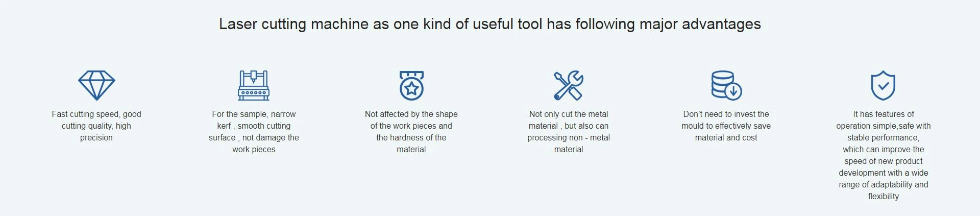Click the 'work pieces' line under laser icon
The height and width of the screenshot is (216, 980).
point(254,150)
